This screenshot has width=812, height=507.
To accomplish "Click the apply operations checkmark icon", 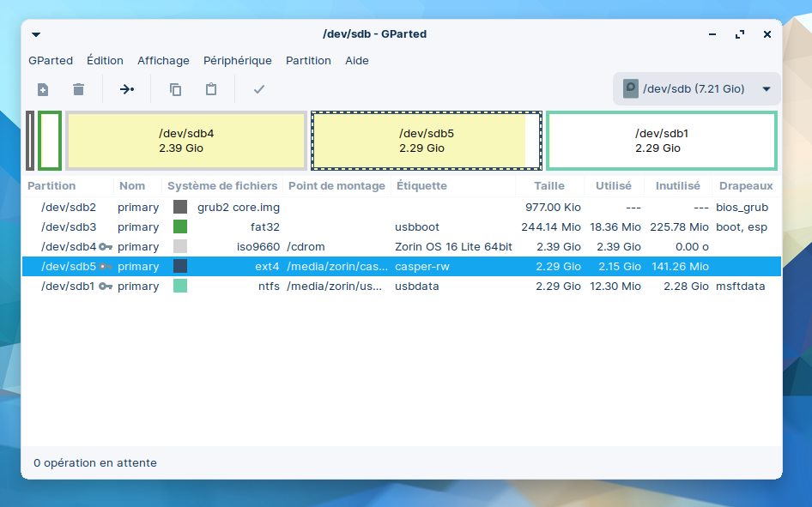I will click(259, 89).
